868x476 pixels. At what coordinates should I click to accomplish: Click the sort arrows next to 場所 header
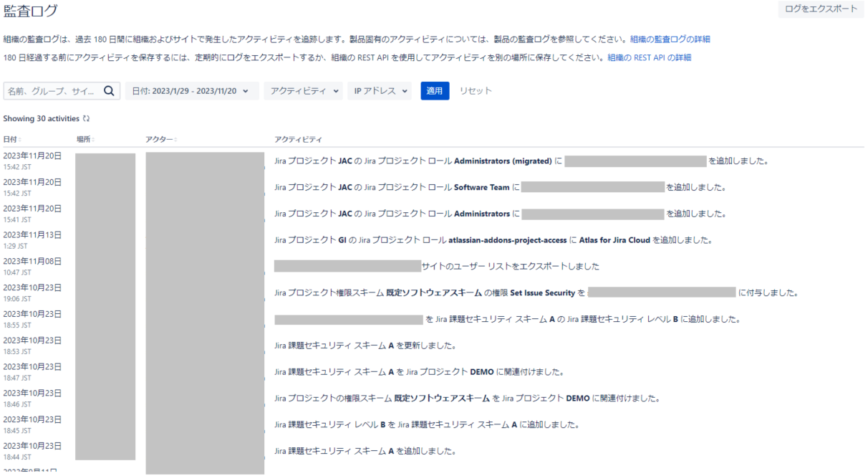pos(93,139)
